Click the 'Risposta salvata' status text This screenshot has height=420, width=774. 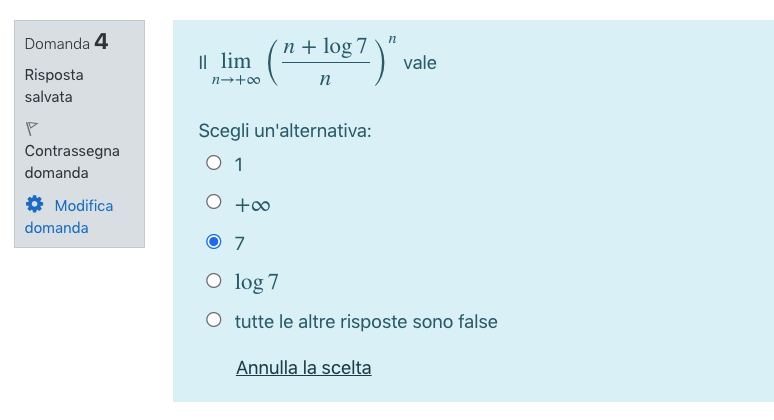point(54,86)
